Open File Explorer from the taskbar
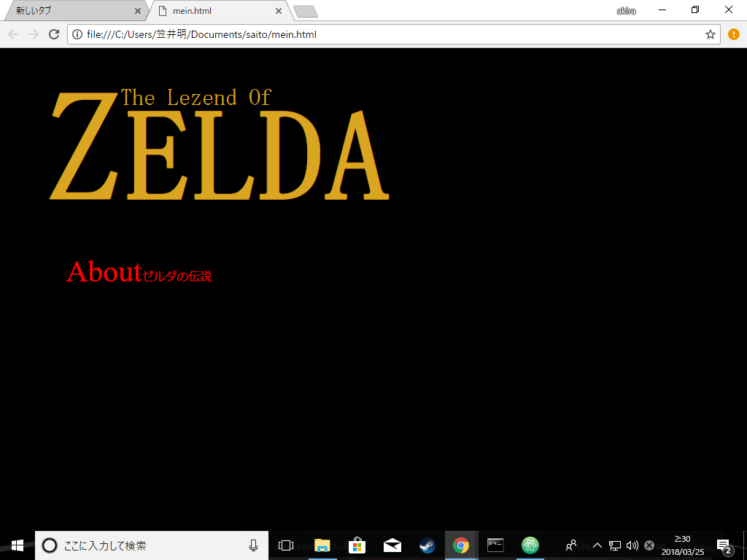The image size is (747, 560). [x=322, y=545]
